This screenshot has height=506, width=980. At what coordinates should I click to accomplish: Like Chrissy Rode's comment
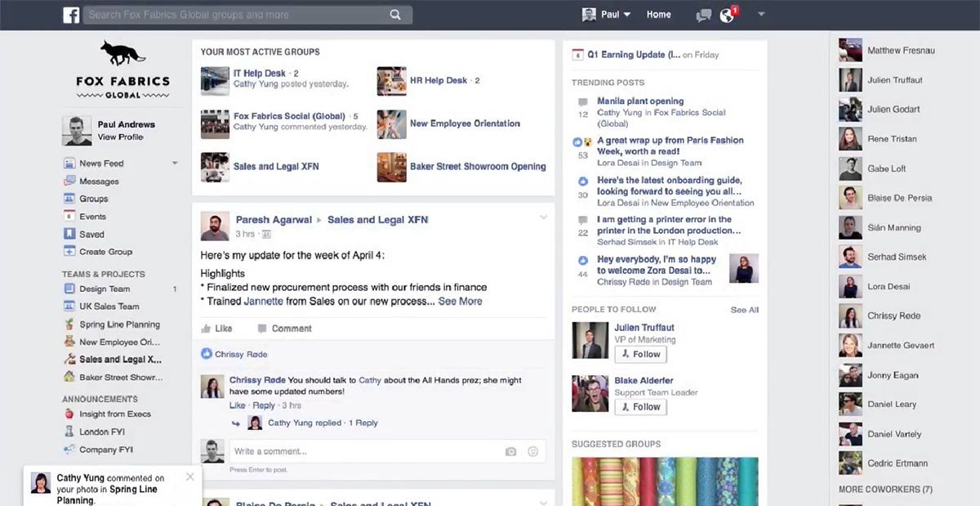pyautogui.click(x=237, y=405)
